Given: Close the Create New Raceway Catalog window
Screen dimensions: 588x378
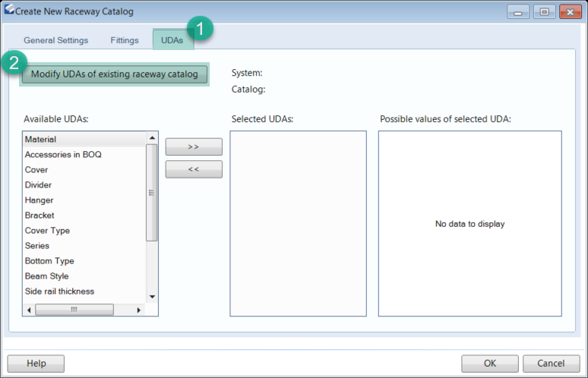Looking at the screenshot, I should (x=571, y=12).
